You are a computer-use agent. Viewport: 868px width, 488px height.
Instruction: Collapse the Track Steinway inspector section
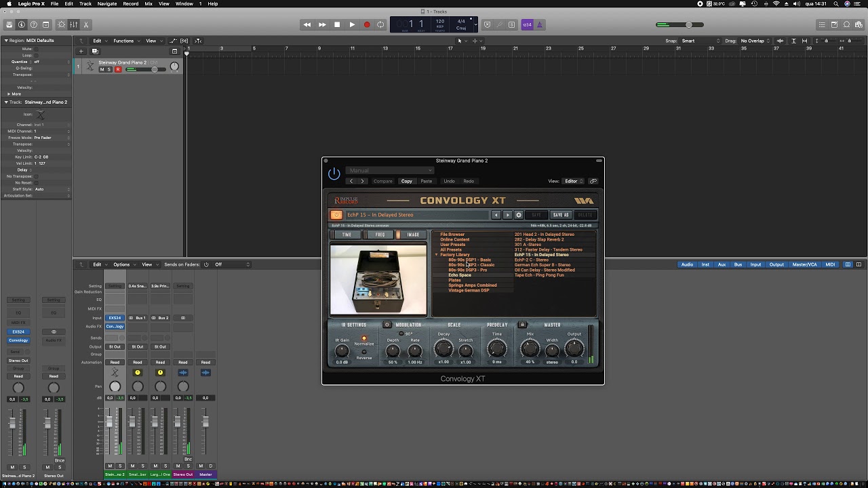(6, 102)
